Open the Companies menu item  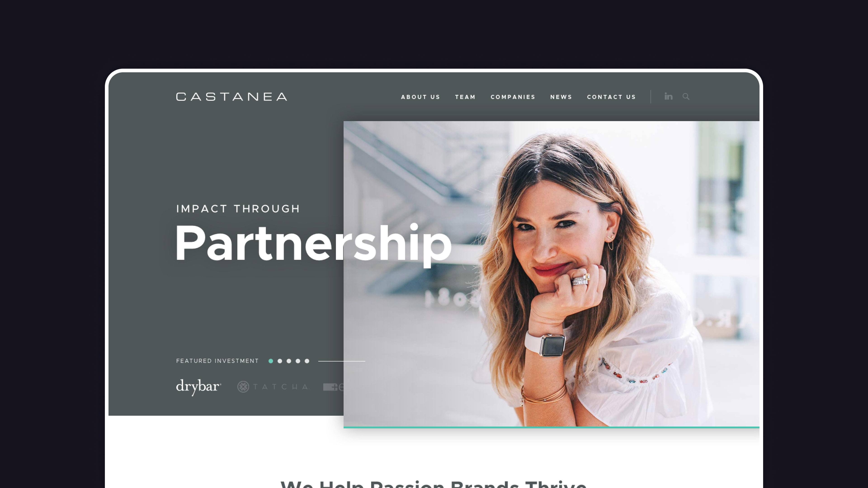point(513,97)
